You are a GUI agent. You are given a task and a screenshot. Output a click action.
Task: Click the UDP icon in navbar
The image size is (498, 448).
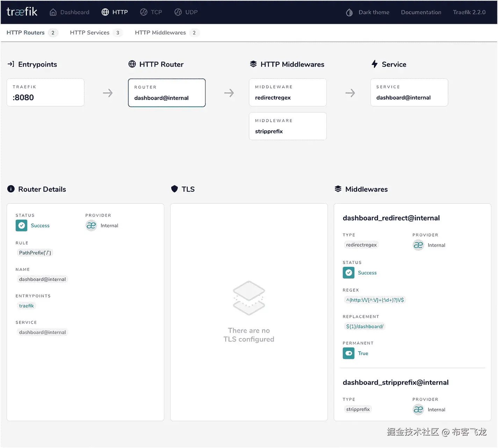click(178, 12)
